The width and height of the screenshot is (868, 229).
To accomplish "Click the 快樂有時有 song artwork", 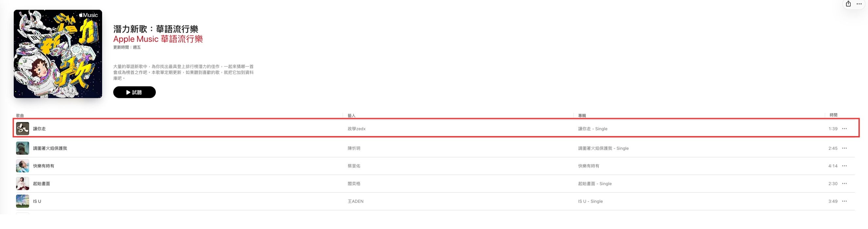I will click(x=23, y=166).
